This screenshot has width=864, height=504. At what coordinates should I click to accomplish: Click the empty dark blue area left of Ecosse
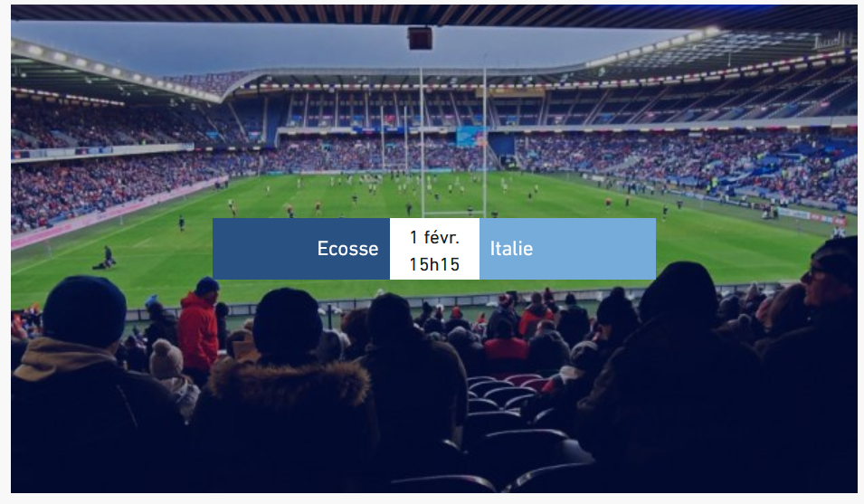(x=262, y=249)
